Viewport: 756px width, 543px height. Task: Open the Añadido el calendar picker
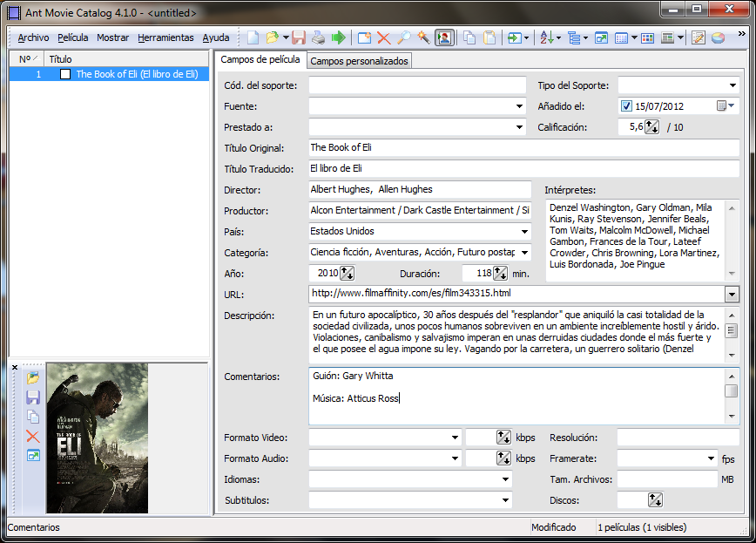click(726, 105)
